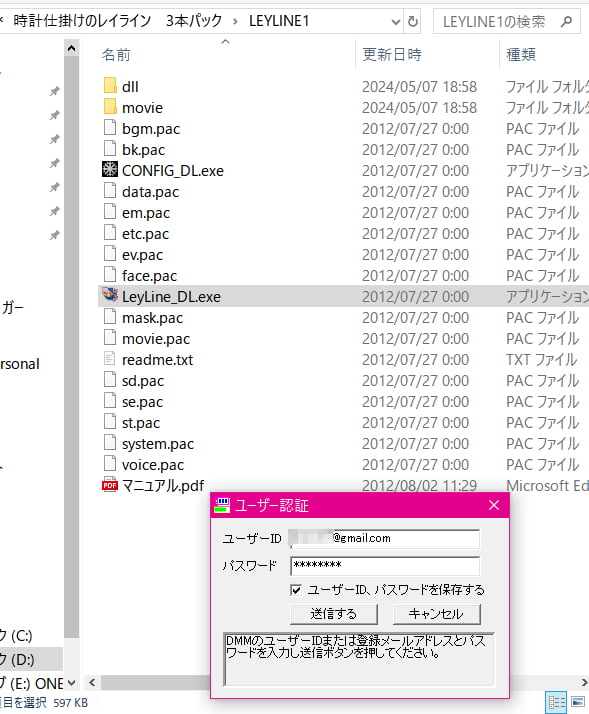
Task: Click the refresh icon beside address bar
Action: click(413, 21)
